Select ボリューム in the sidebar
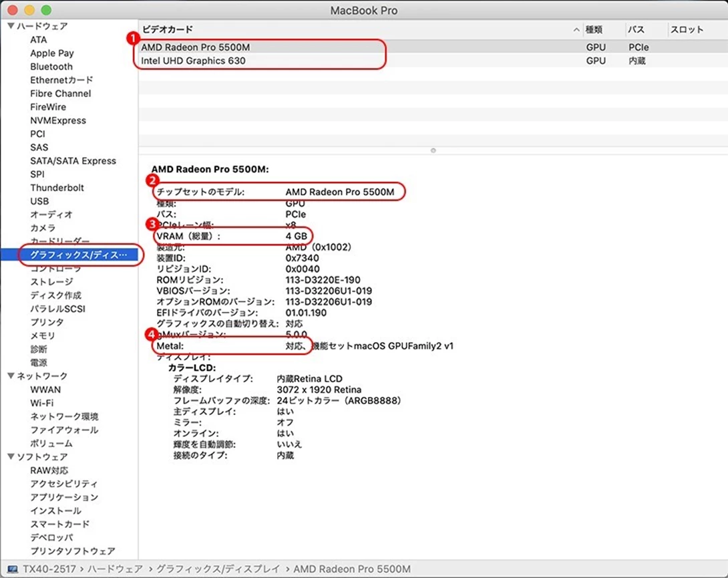The height and width of the screenshot is (578, 728). point(51,443)
